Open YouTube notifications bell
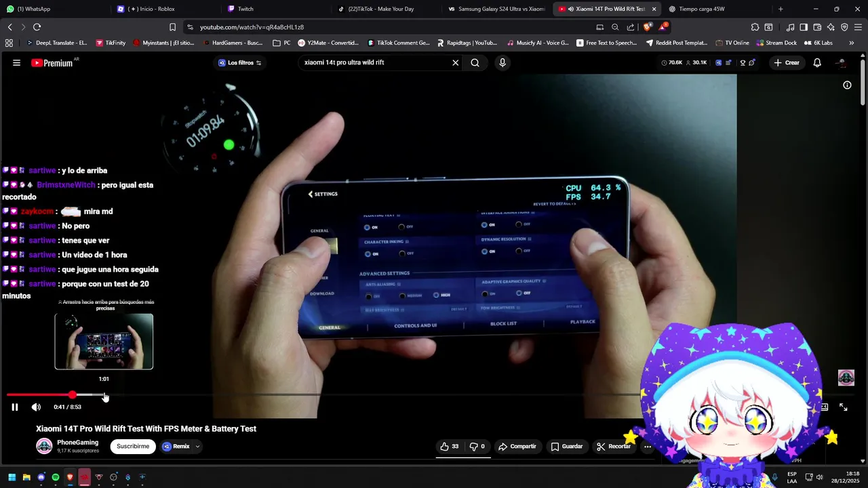Image resolution: width=868 pixels, height=488 pixels. (817, 63)
